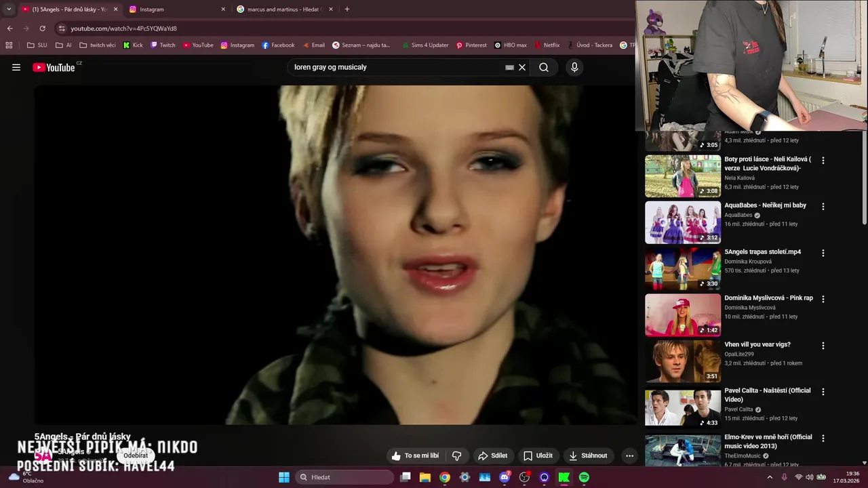
Task: Open options menu for Elmo-Krev ve mně hoří
Action: [823, 438]
